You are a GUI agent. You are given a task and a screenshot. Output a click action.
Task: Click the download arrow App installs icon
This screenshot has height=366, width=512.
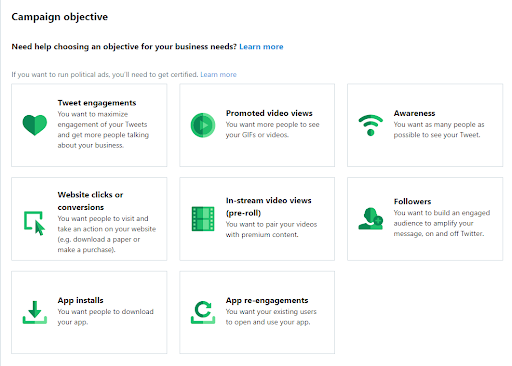pos(35,312)
